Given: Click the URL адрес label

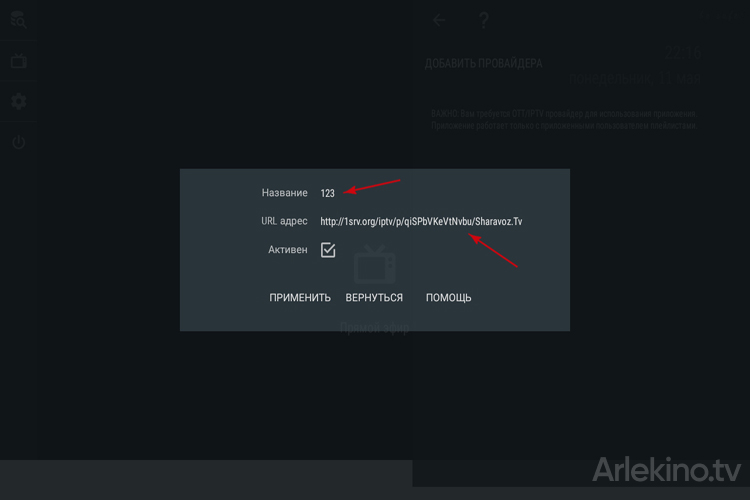Looking at the screenshot, I should pos(284,221).
